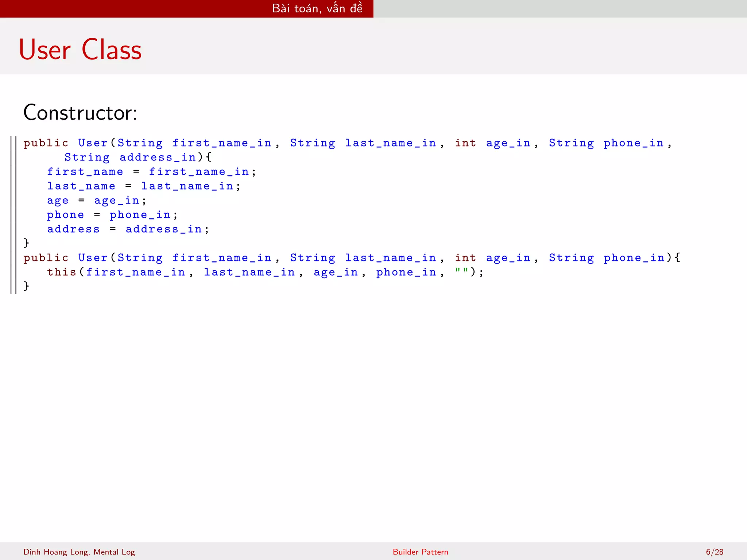The height and width of the screenshot is (560, 747).
Task: Click the line 'first_name = first_name_in;'
Action: coord(152,172)
